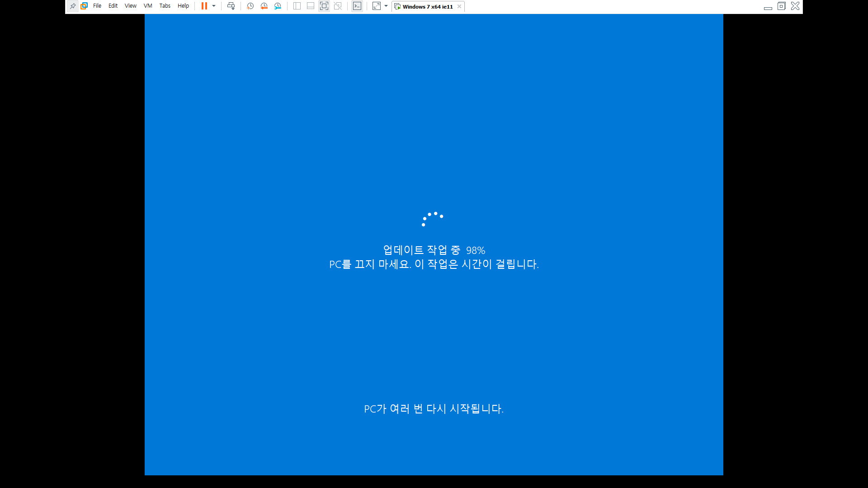Close the VMware window

pyautogui.click(x=795, y=6)
